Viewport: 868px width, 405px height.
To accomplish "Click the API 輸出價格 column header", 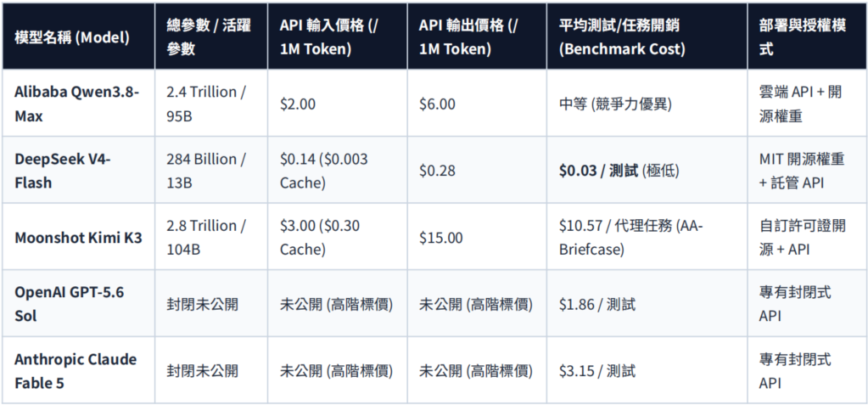I will coord(477,37).
